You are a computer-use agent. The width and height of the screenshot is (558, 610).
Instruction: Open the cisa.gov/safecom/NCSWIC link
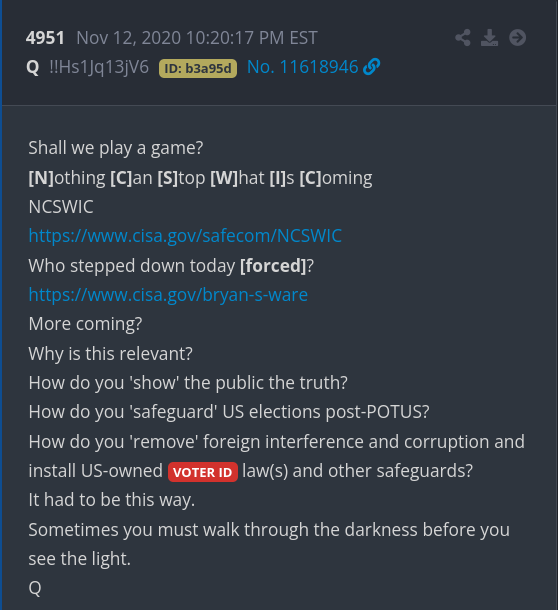pos(185,236)
